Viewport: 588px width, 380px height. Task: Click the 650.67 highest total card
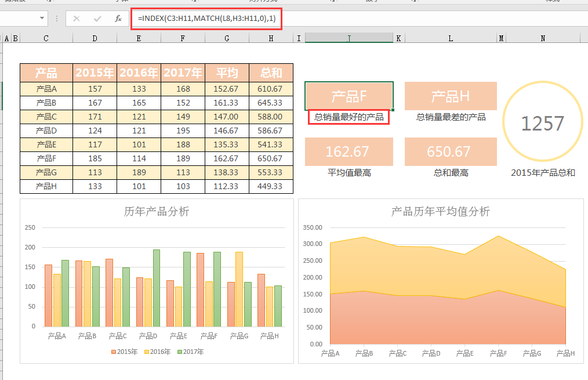pos(451,151)
